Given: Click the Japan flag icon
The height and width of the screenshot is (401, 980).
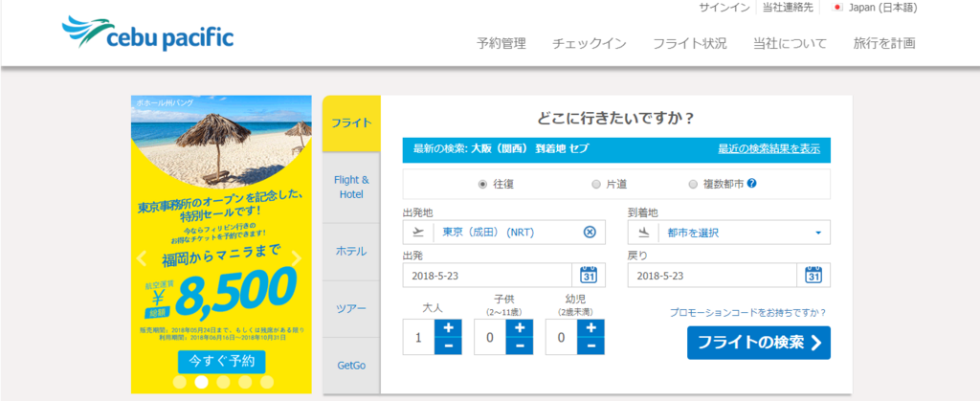Looking at the screenshot, I should (x=837, y=8).
